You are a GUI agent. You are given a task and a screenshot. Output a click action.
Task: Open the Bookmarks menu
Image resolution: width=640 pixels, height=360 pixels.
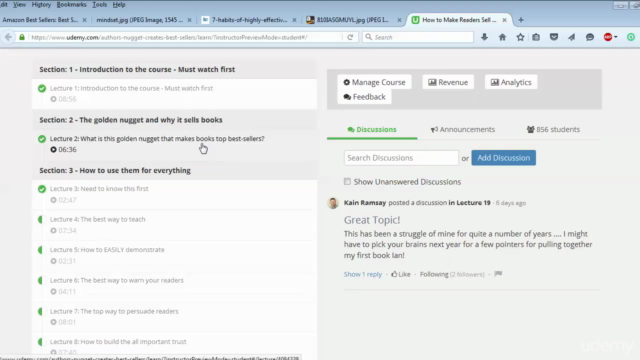[71, 4]
